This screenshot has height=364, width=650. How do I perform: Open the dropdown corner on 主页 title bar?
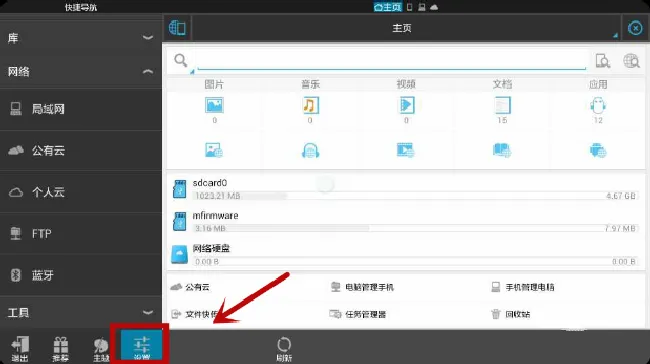pyautogui.click(x=615, y=36)
